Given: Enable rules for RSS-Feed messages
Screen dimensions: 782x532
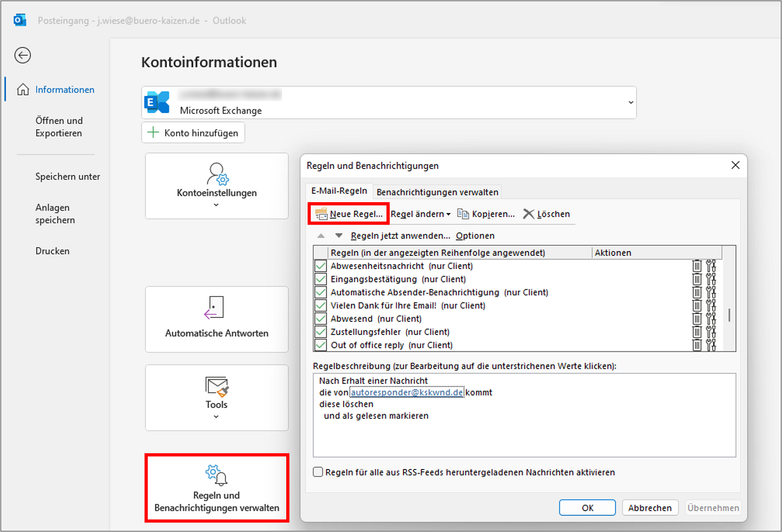Looking at the screenshot, I should click(x=317, y=472).
